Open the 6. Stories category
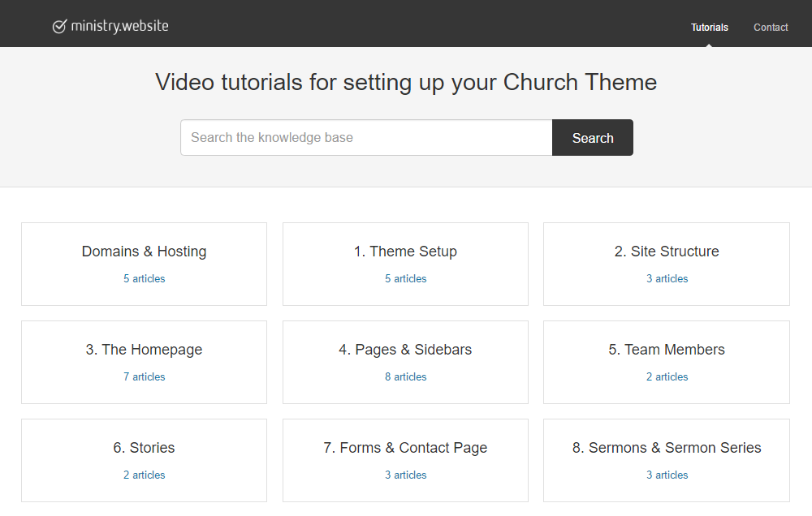Screen dimensions: 812x516 pyautogui.click(x=144, y=448)
